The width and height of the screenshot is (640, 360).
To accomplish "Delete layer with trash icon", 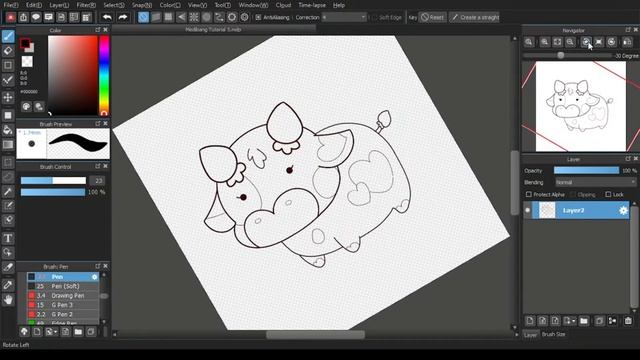I will (x=628, y=321).
